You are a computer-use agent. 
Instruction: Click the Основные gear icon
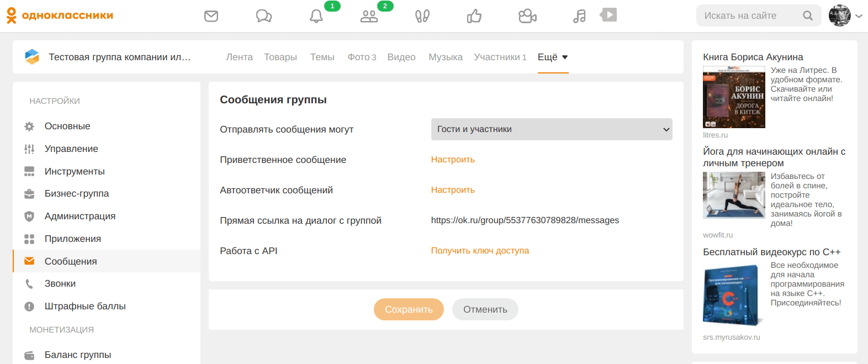tap(29, 126)
